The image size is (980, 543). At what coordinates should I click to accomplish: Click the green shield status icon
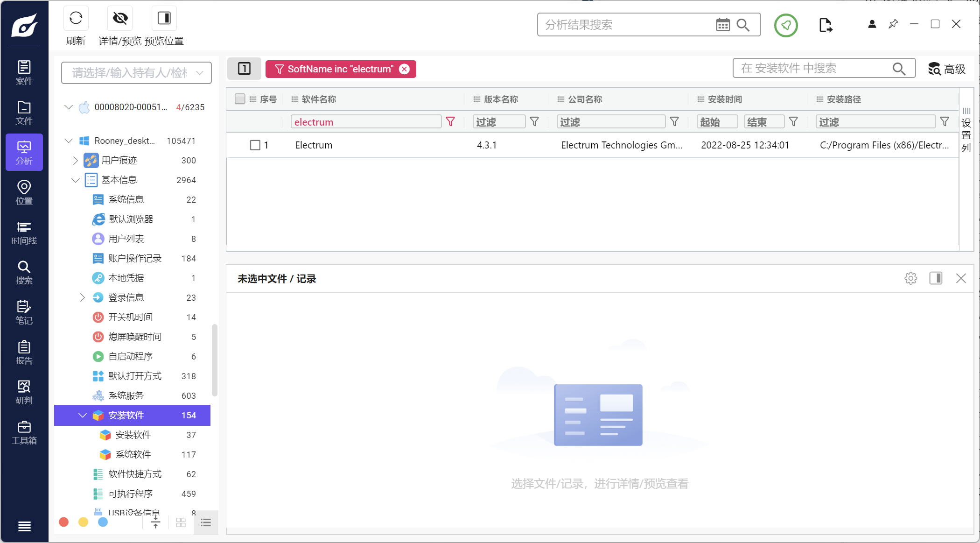coord(786,25)
